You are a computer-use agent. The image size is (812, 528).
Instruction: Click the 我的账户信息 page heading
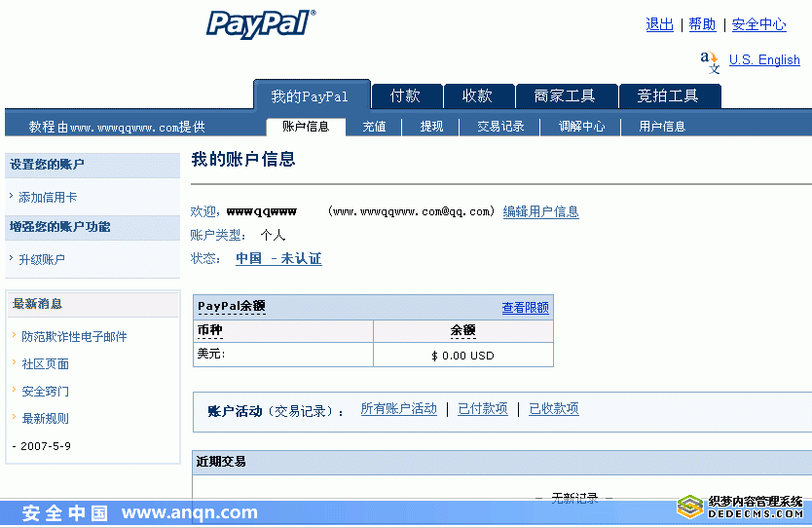pos(243,159)
